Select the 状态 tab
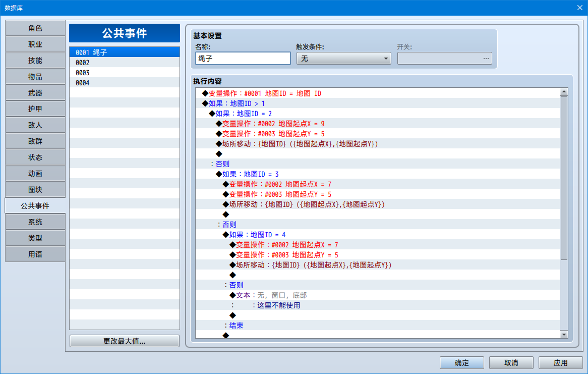Image resolution: width=588 pixels, height=374 pixels. 35,157
